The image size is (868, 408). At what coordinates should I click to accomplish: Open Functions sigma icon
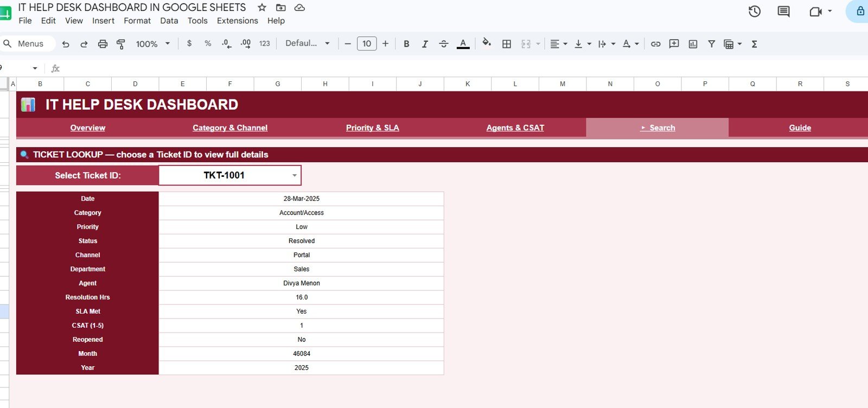[x=754, y=44]
